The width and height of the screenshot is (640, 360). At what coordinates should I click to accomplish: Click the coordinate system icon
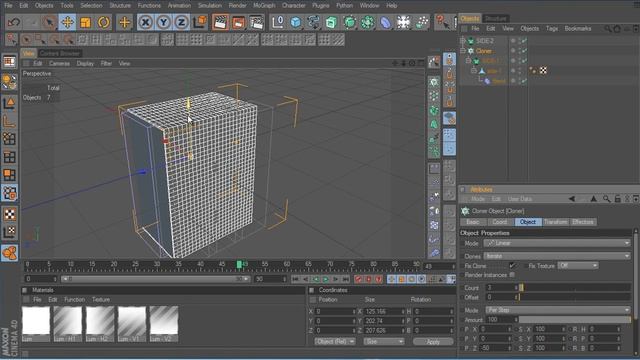coord(200,22)
